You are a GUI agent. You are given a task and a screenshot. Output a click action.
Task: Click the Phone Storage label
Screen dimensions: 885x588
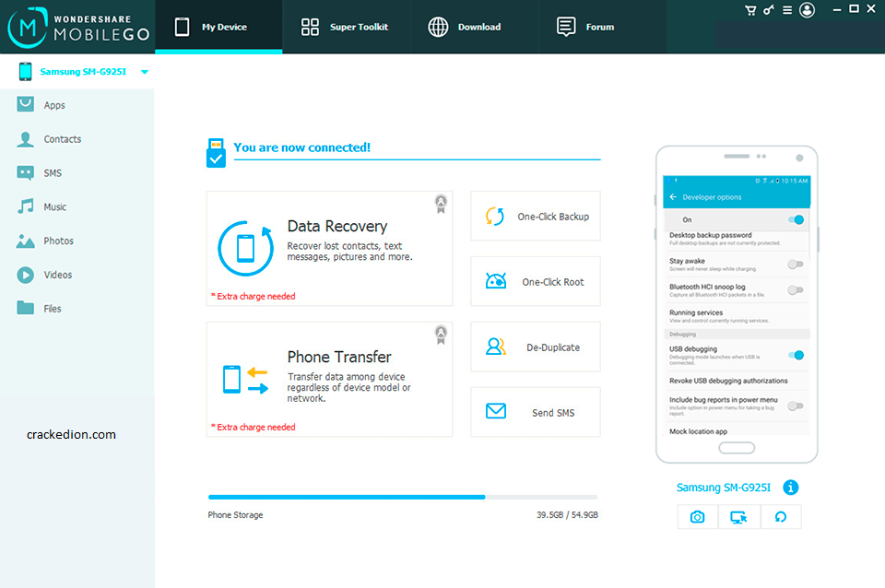(235, 514)
